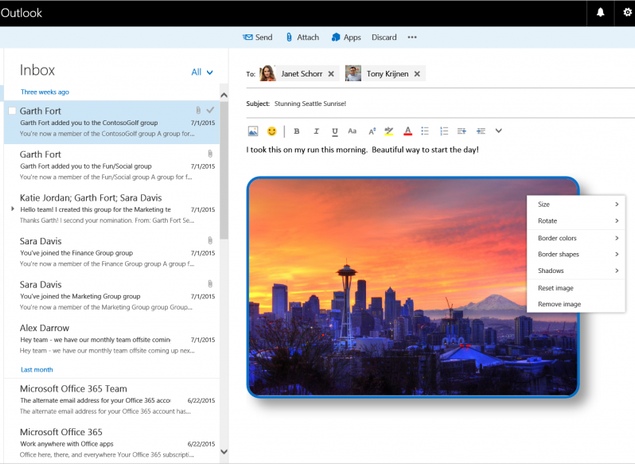This screenshot has height=464, width=635.
Task: Remove recipient Tony Krijnen
Action: pyautogui.click(x=417, y=74)
